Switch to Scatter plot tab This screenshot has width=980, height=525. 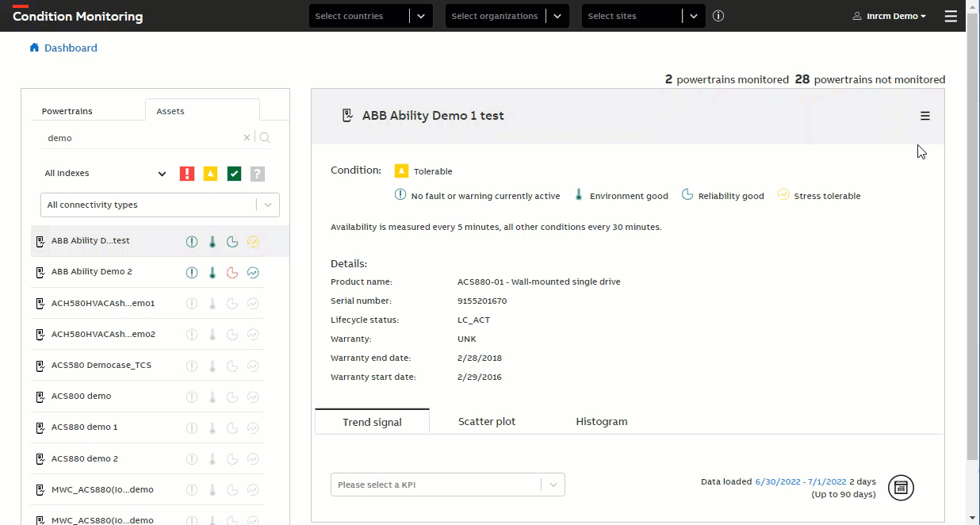(487, 421)
